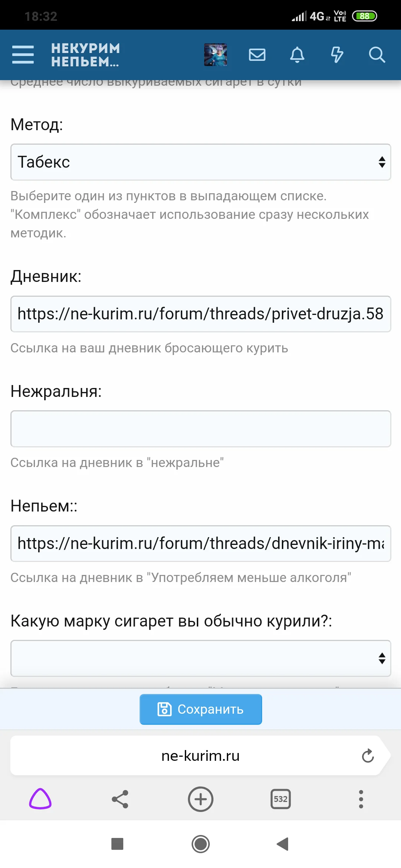This screenshot has width=401, height=868.
Task: Click the lightning alerts icon
Action: coord(337,55)
